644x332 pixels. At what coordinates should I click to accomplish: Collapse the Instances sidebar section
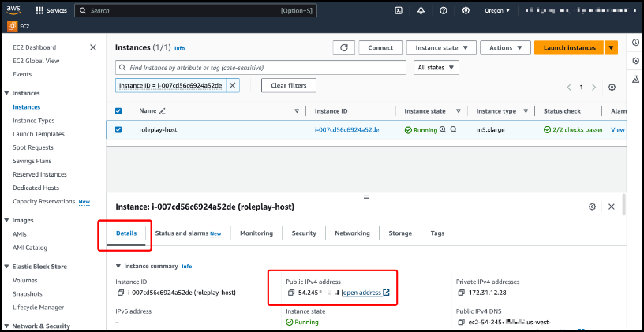coord(6,93)
